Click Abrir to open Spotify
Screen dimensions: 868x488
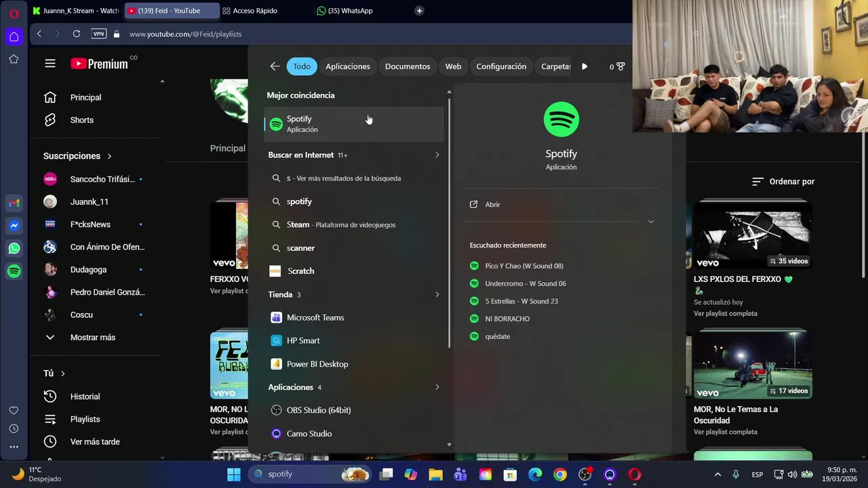tap(492, 204)
